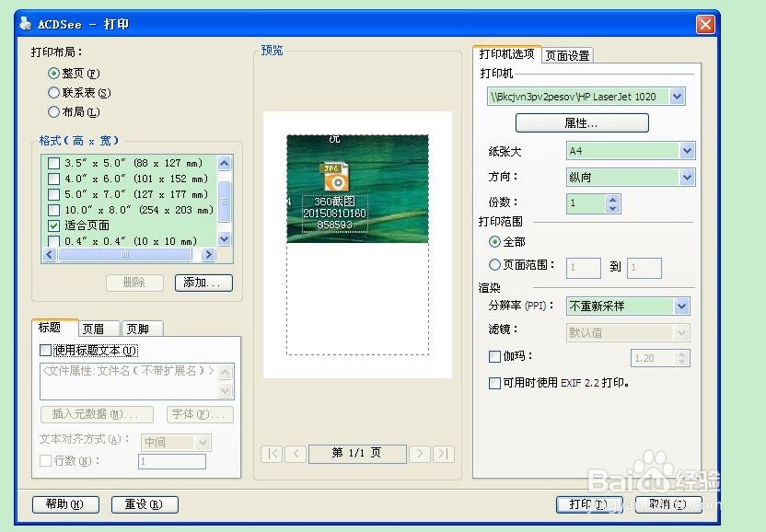Click the page range end field
This screenshot has height=532, width=766.
[644, 268]
